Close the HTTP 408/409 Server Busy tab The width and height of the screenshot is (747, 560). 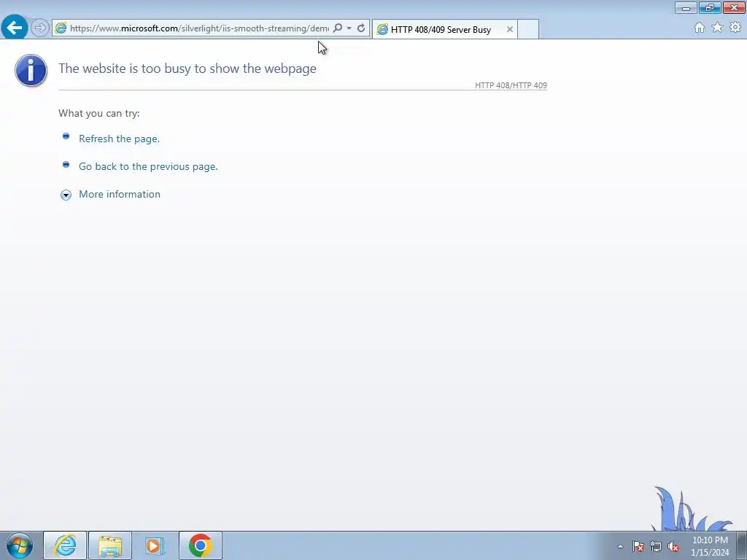(x=510, y=29)
